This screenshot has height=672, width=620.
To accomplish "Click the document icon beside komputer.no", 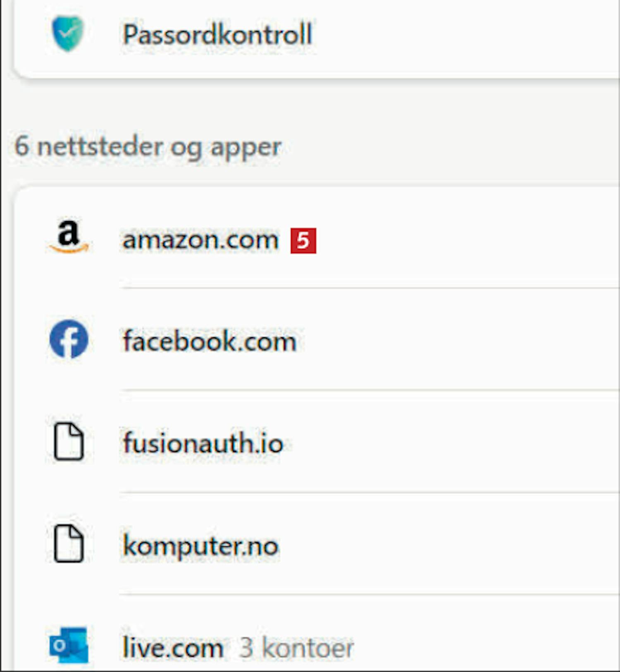I will click(x=69, y=543).
